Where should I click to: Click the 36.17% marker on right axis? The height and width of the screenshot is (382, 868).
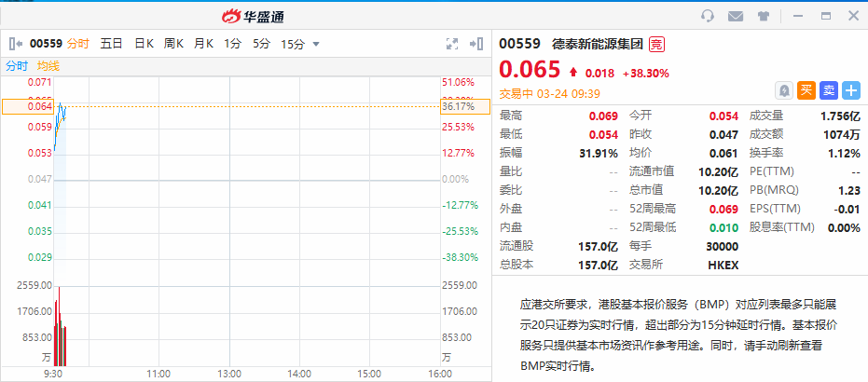click(465, 106)
